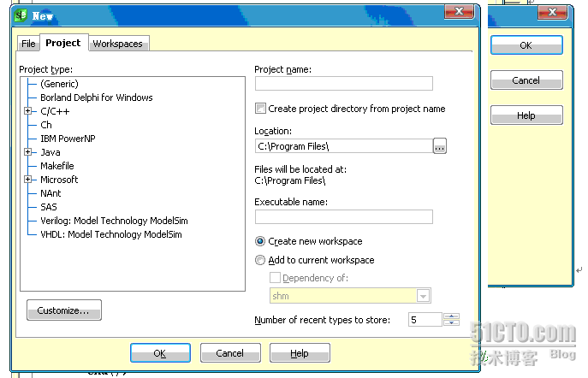Expand the Microsoft tree node
588x378 pixels.
click(x=27, y=179)
